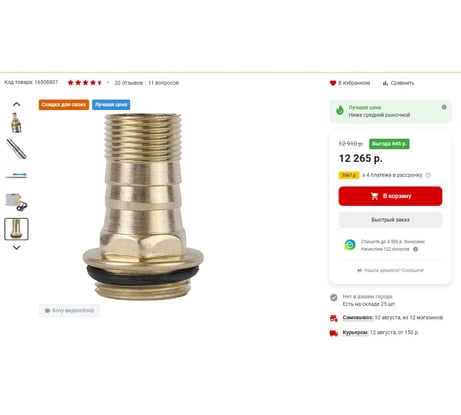Click the green bonus program logo
This screenshot has height=415, width=461.
coord(350,245)
